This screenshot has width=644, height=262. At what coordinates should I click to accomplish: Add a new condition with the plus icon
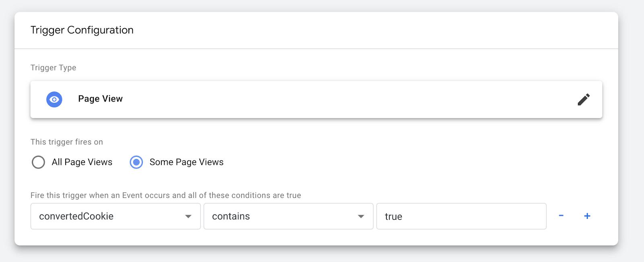[x=587, y=216]
